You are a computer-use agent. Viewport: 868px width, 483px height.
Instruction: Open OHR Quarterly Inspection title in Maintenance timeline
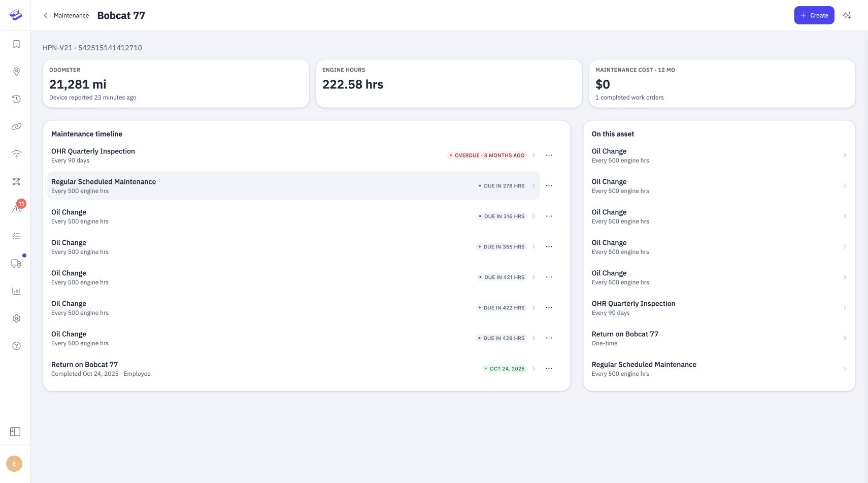click(x=93, y=151)
